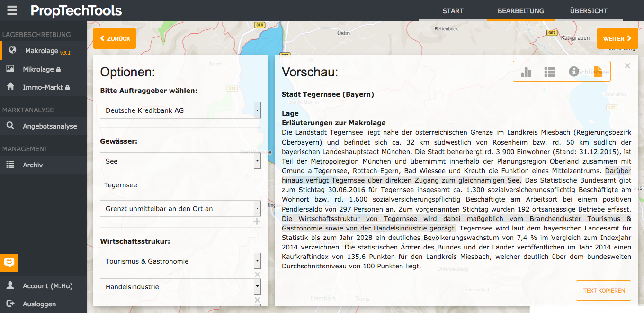The image size is (644, 313).
Task: Open the hamburger menu icon
Action: [12, 10]
